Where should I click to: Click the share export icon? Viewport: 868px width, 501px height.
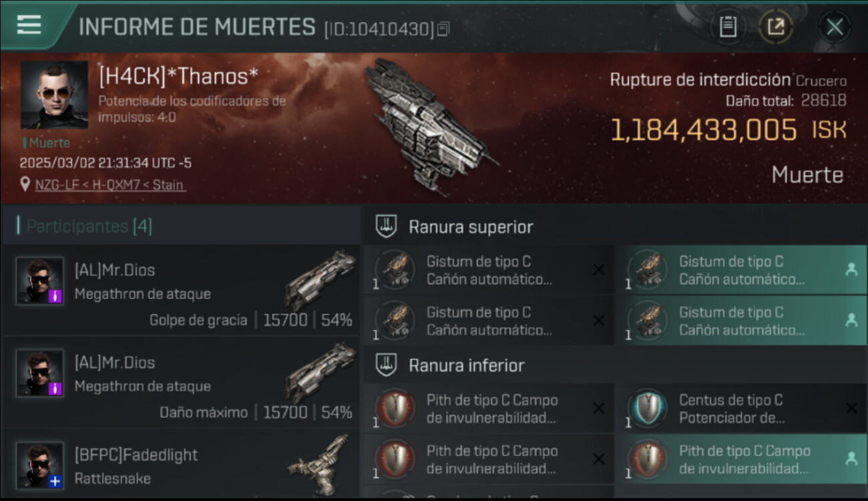pyautogui.click(x=776, y=27)
